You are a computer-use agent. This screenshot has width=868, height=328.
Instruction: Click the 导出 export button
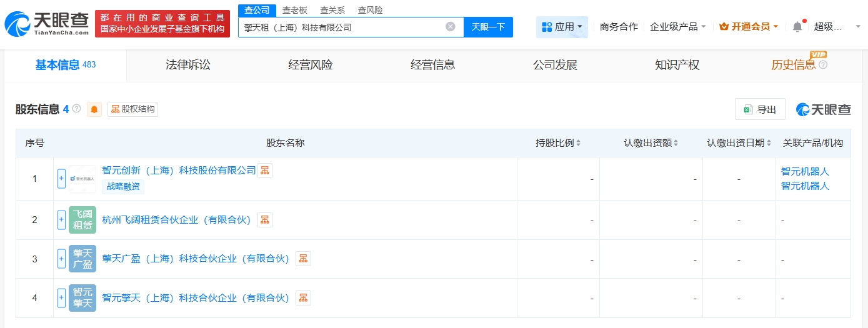point(760,109)
